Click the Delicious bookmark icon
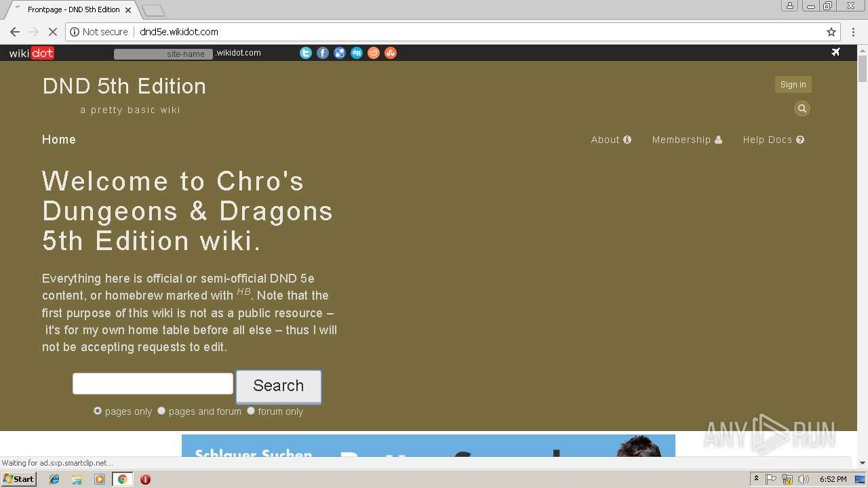 click(x=340, y=53)
